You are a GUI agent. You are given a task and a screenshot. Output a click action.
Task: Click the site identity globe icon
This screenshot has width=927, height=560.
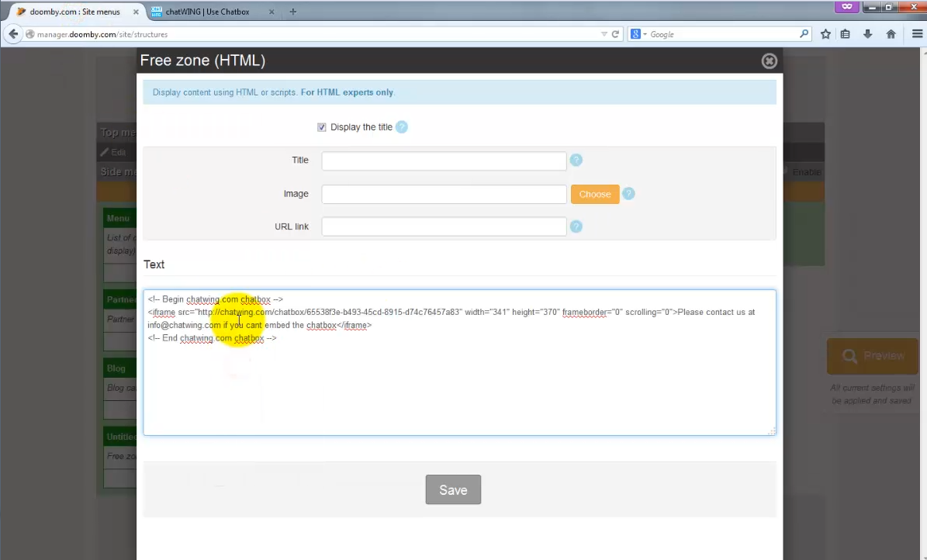[30, 34]
